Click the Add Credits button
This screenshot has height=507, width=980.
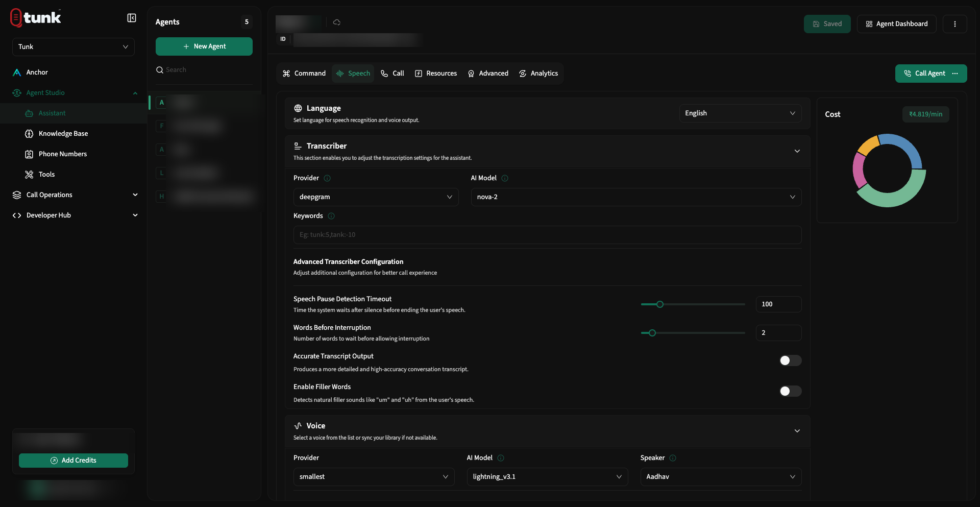pos(73,461)
